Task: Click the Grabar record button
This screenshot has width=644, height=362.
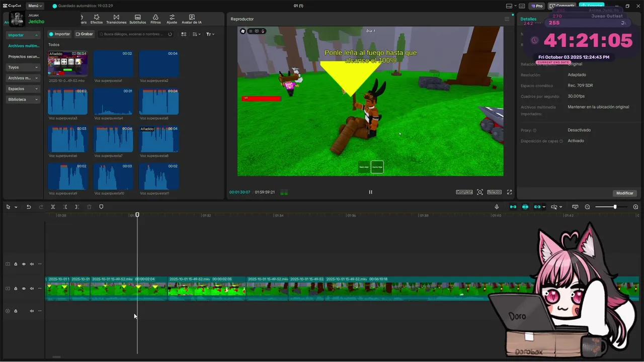Action: click(x=85, y=34)
